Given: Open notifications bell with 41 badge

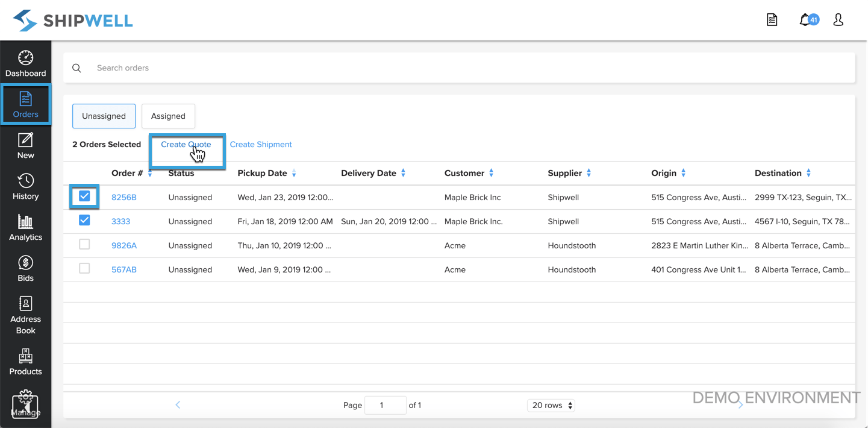Looking at the screenshot, I should (808, 20).
